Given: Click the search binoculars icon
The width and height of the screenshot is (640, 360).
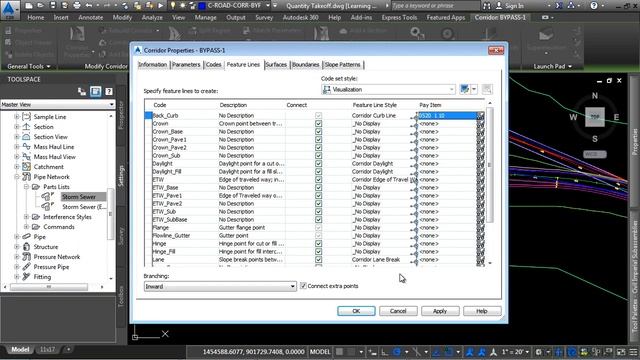Looking at the screenshot, I should (x=487, y=6).
